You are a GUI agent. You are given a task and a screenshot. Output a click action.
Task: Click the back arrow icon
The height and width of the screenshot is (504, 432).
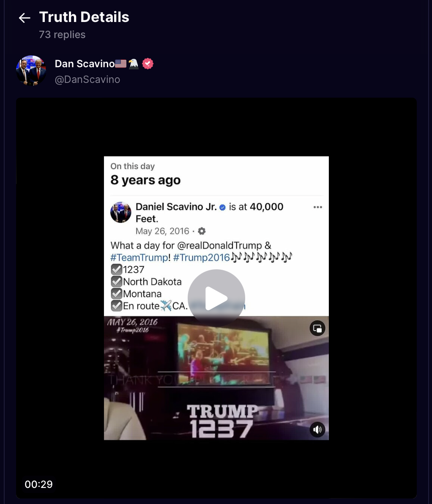tap(25, 18)
